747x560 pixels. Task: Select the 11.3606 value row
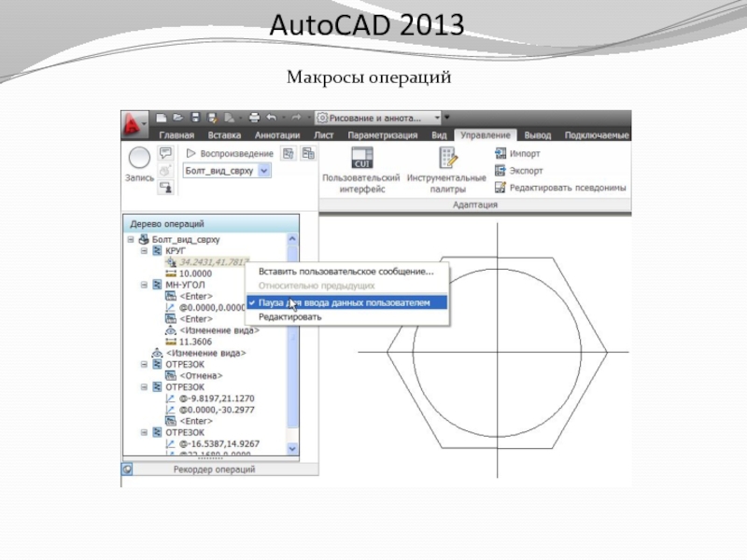click(195, 342)
